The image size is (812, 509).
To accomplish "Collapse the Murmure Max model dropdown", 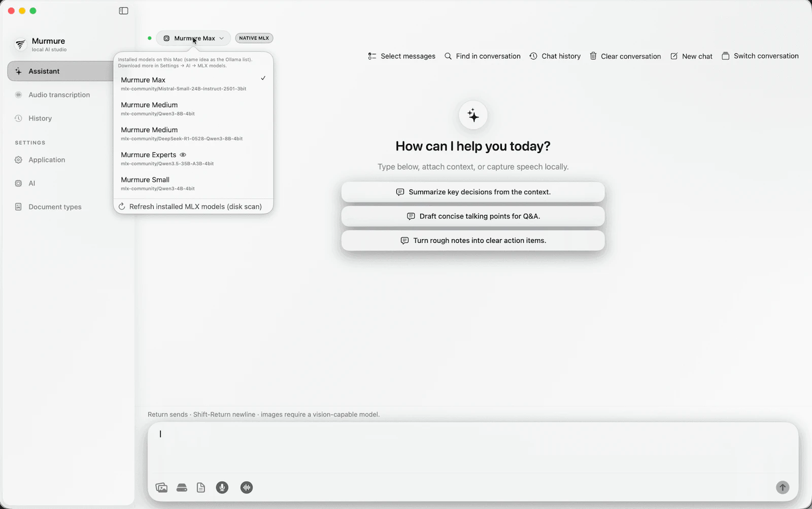I will click(x=193, y=38).
